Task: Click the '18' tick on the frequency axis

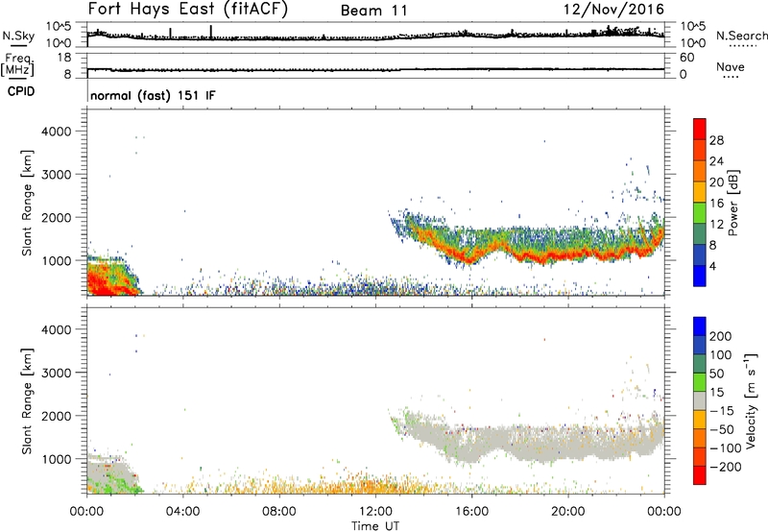Action: click(x=64, y=58)
